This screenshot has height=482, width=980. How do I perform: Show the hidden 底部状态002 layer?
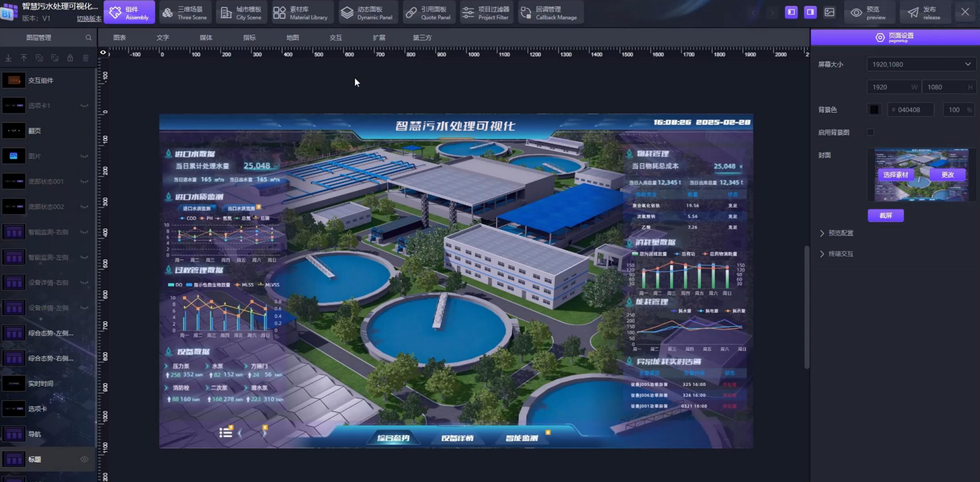click(84, 207)
